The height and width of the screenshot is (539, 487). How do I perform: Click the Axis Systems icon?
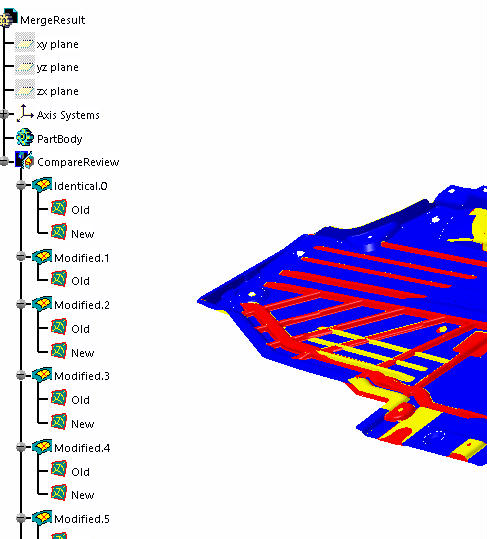point(25,113)
